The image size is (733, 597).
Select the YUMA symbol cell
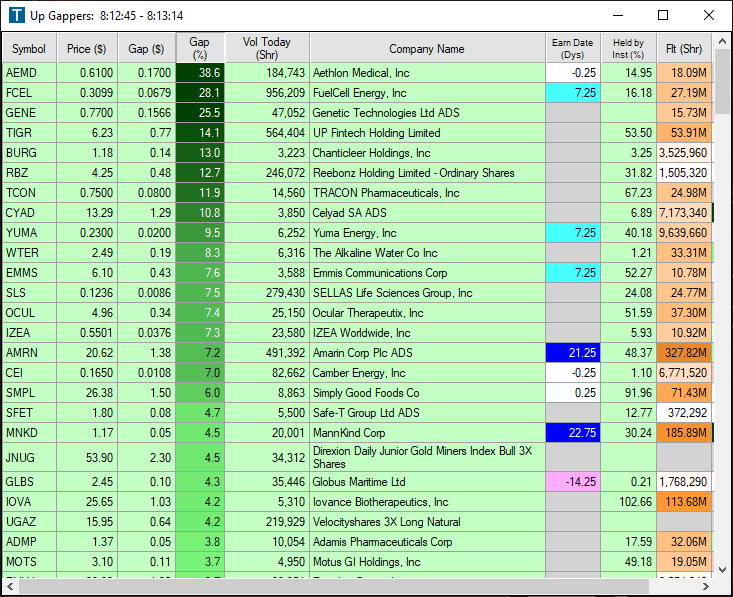(29, 233)
